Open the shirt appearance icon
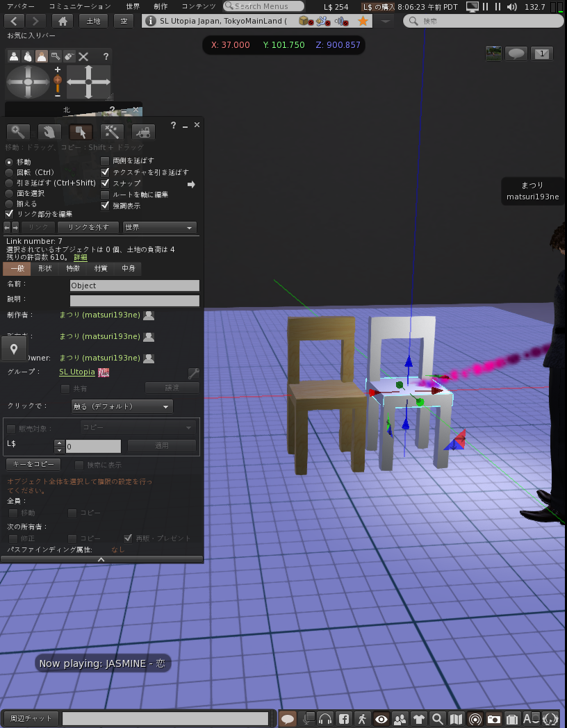 [x=419, y=719]
